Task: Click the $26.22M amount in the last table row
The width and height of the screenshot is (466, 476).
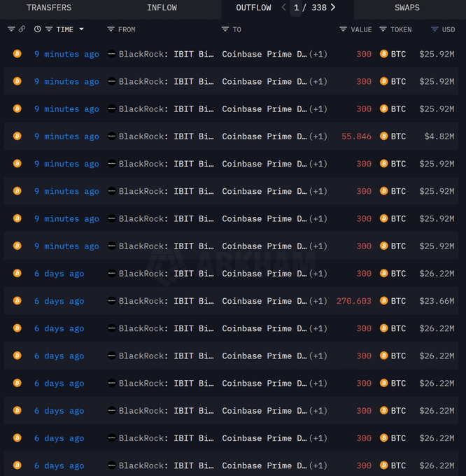Action: [x=437, y=465]
